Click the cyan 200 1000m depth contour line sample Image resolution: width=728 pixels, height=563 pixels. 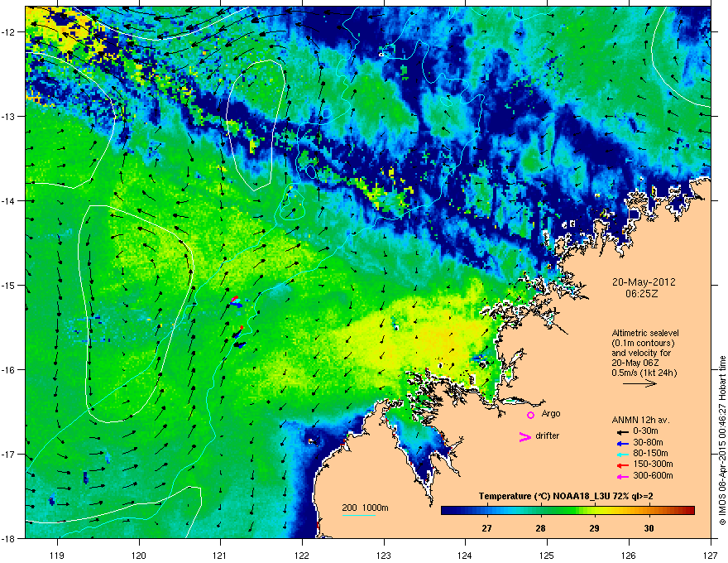358,515
